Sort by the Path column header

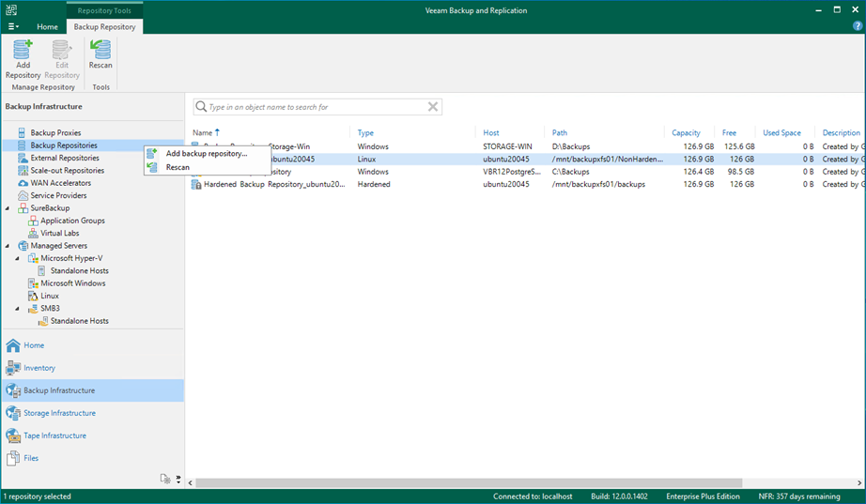560,132
